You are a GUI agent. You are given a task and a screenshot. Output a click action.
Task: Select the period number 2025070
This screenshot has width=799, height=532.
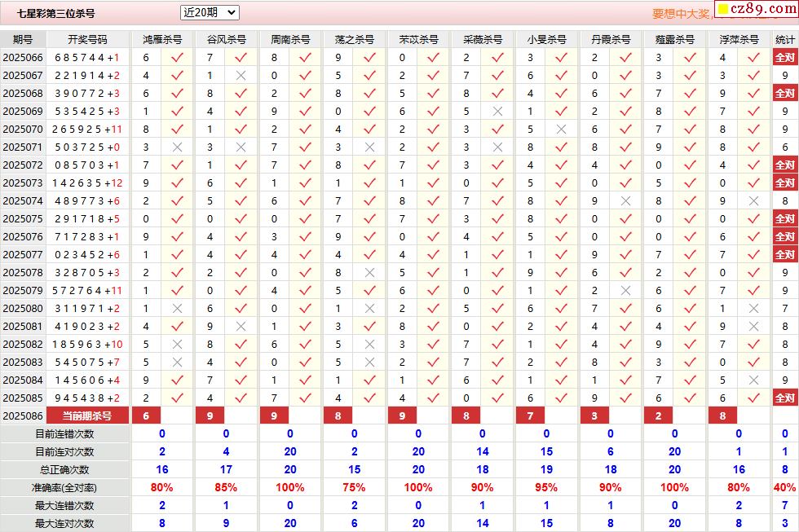pyautogui.click(x=23, y=130)
